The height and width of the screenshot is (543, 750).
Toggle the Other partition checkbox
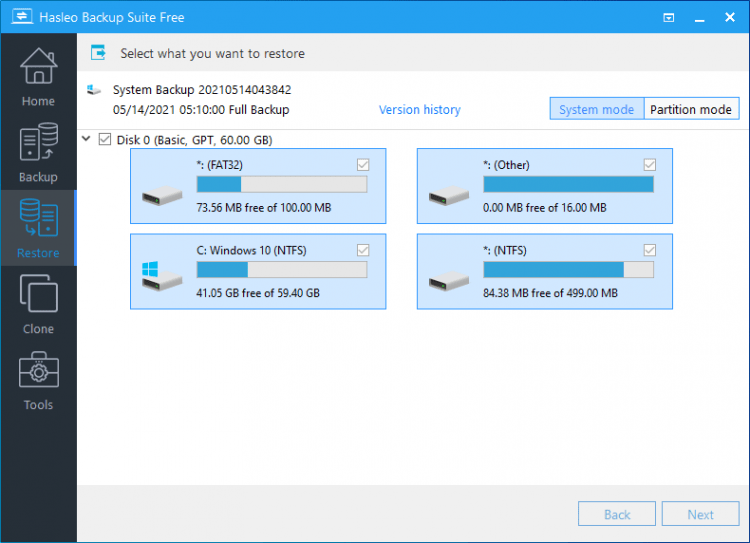coord(650,165)
